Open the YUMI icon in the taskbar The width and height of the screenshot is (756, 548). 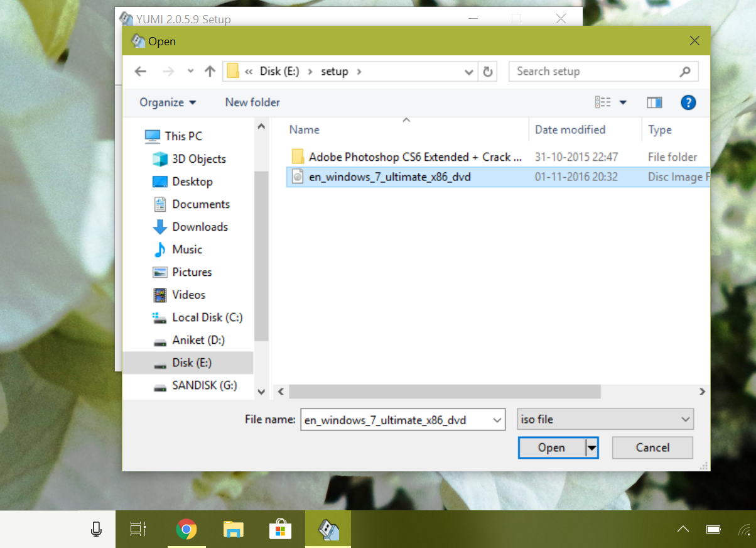[327, 529]
